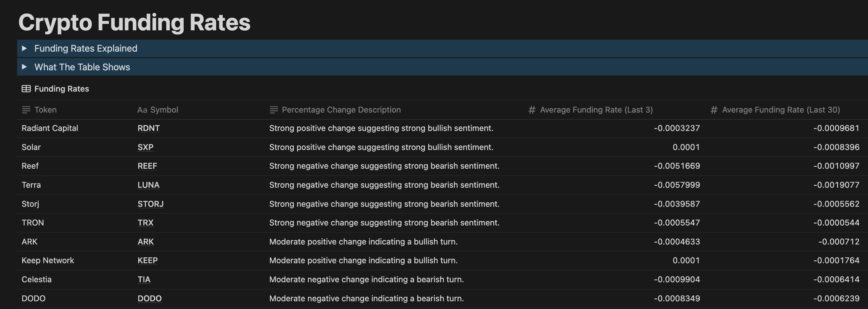Click the Symbol column Aa title icon
Screen dimensions: 868x309
[x=142, y=110]
